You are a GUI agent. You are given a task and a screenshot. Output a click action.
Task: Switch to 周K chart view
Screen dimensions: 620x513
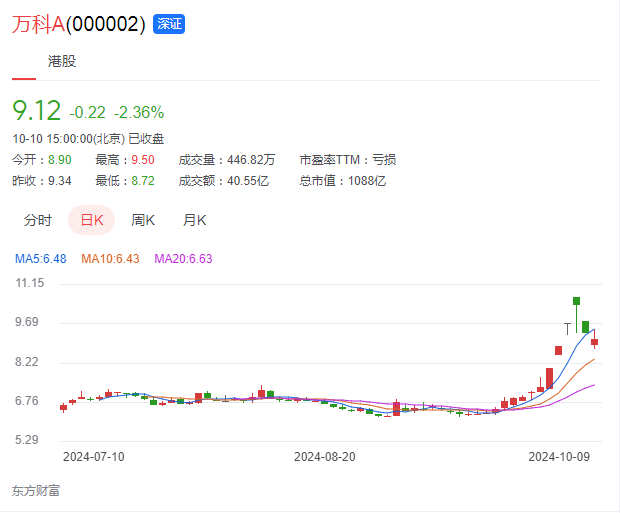coord(143,220)
